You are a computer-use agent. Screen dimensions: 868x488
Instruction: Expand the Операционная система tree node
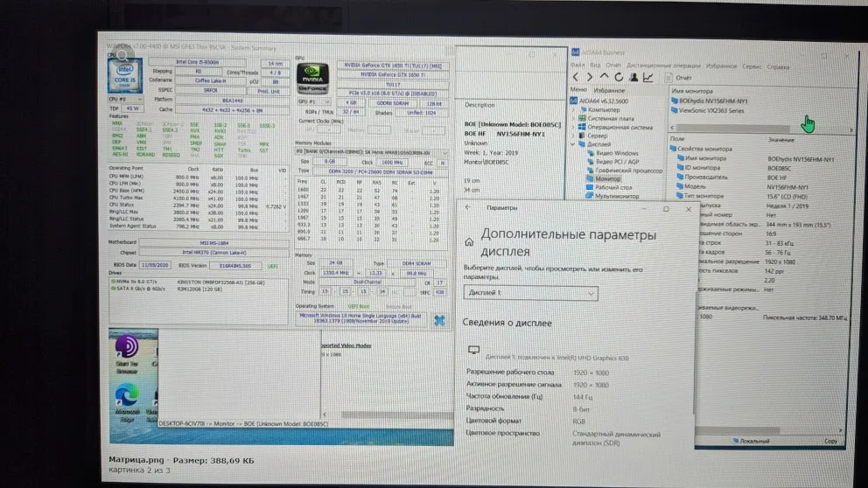573,128
